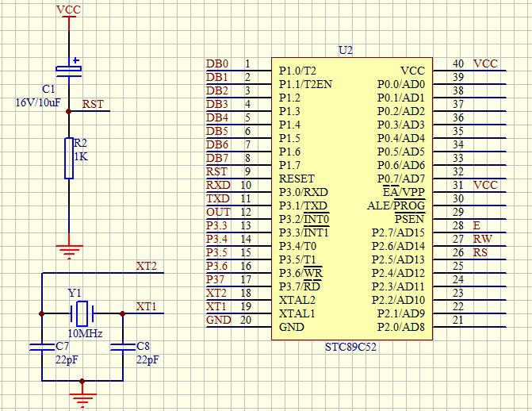Select the P2.4/AD12 pin name inside U2
This screenshot has width=532, height=411.
[398, 273]
